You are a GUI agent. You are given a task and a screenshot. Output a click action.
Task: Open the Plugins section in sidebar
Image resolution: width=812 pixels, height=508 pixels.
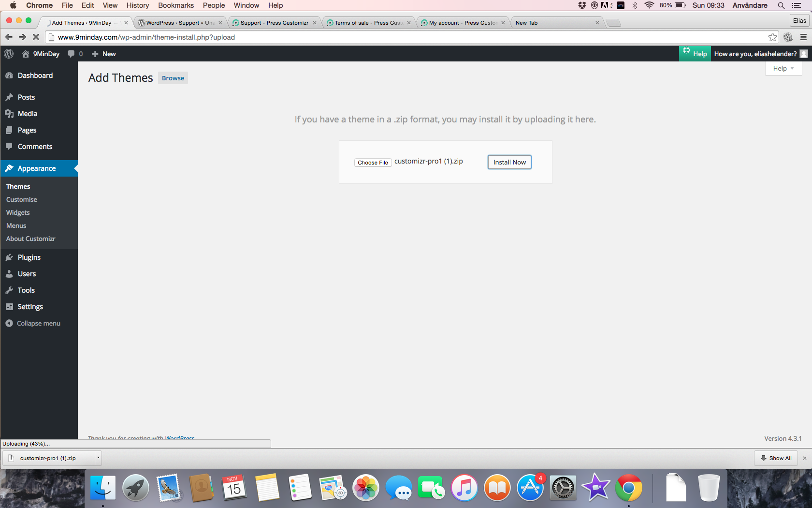pyautogui.click(x=29, y=257)
